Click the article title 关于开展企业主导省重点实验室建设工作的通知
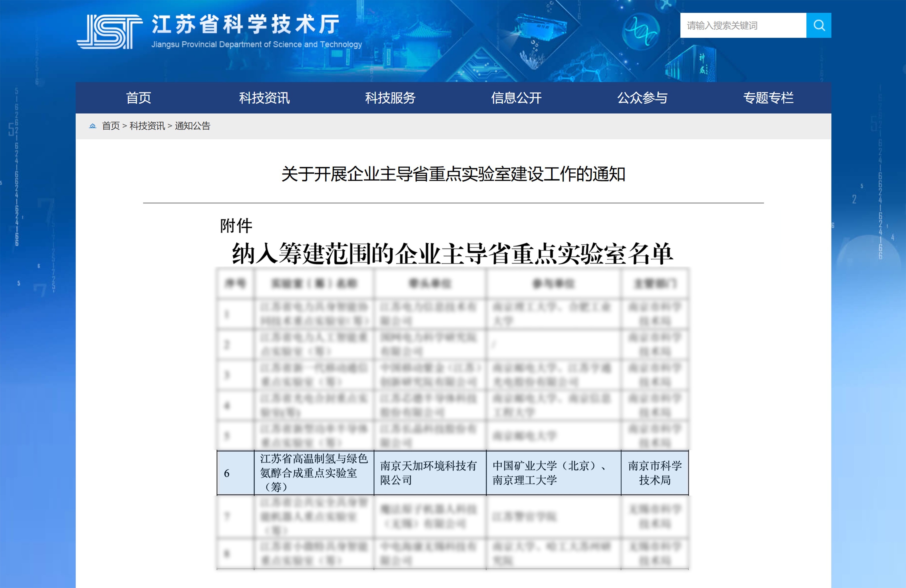The image size is (906, 588). (x=453, y=174)
